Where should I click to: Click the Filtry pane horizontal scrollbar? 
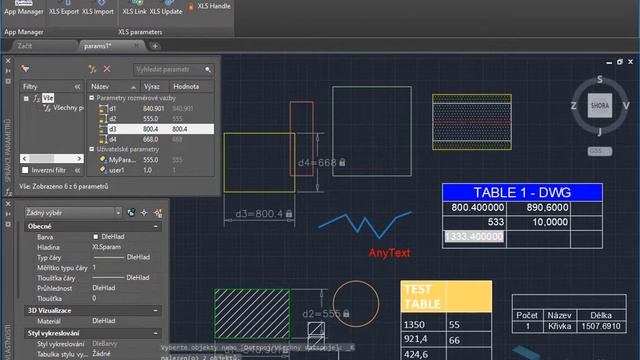coord(52,158)
